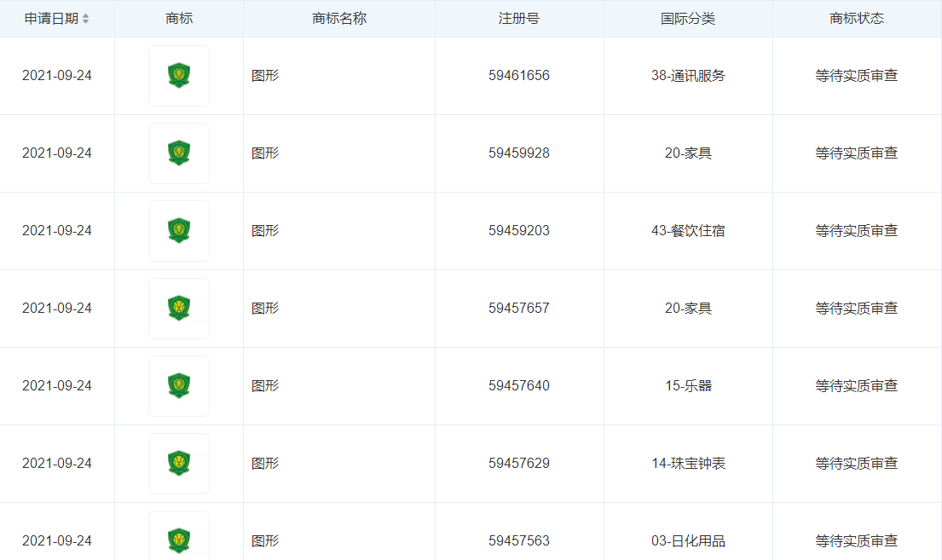Select registration number 59459203
Viewport: 942px width, 560px height.
click(519, 231)
